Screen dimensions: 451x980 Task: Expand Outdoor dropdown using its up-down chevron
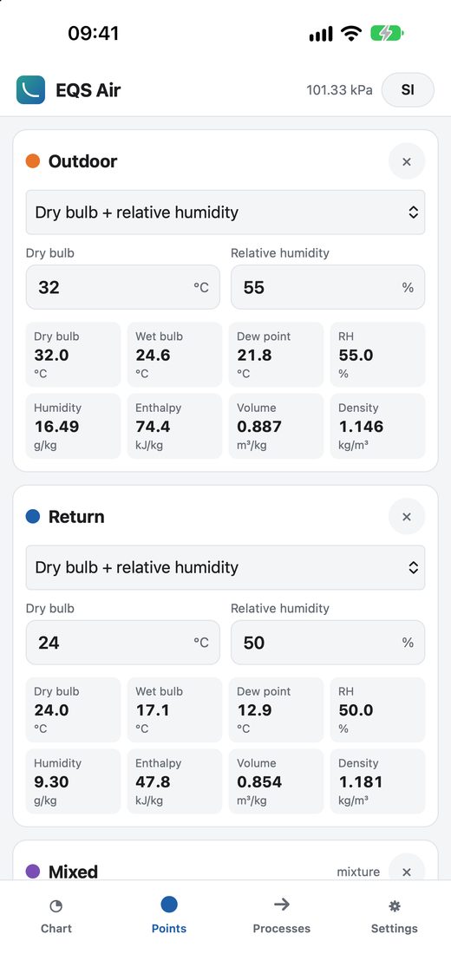(x=413, y=212)
